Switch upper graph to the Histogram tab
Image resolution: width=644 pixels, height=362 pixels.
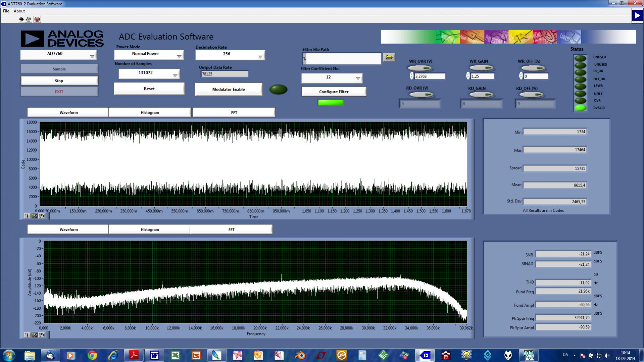[150, 112]
